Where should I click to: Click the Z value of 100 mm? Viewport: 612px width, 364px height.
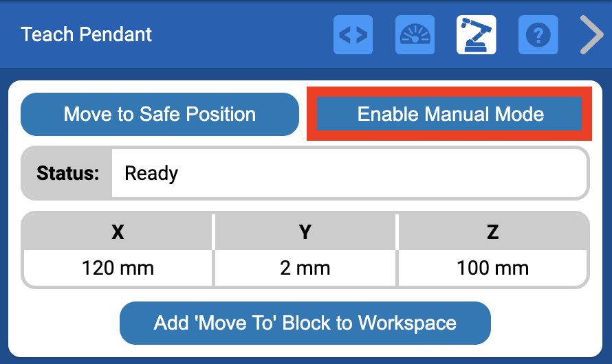tap(492, 267)
